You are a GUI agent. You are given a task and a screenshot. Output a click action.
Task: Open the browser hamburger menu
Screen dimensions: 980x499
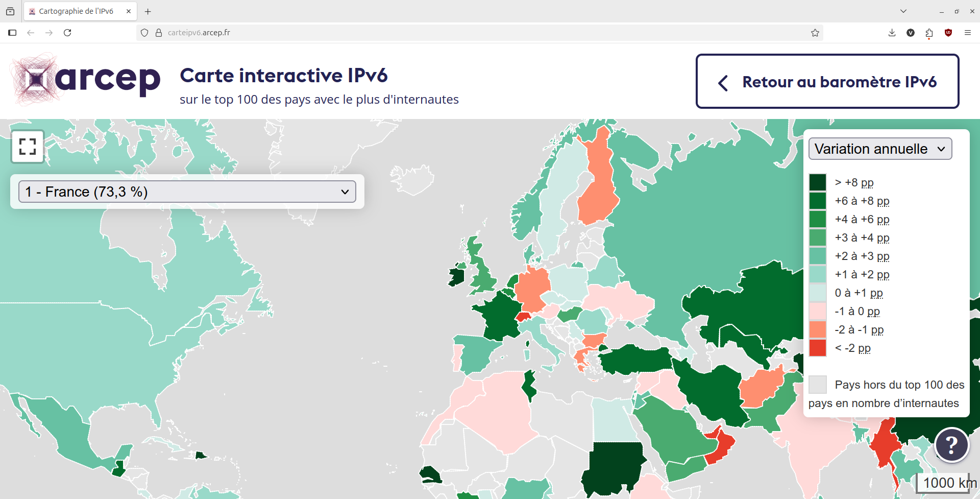pyautogui.click(x=968, y=32)
